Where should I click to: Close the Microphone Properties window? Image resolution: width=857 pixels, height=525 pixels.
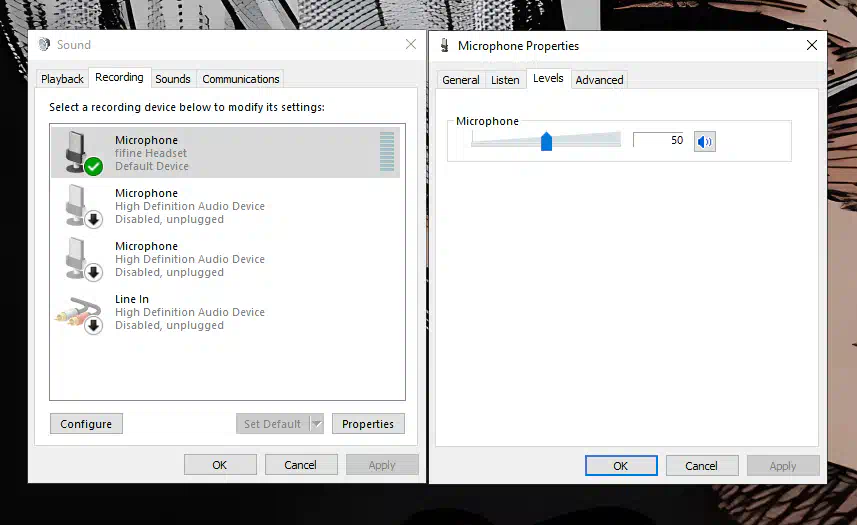(x=812, y=45)
